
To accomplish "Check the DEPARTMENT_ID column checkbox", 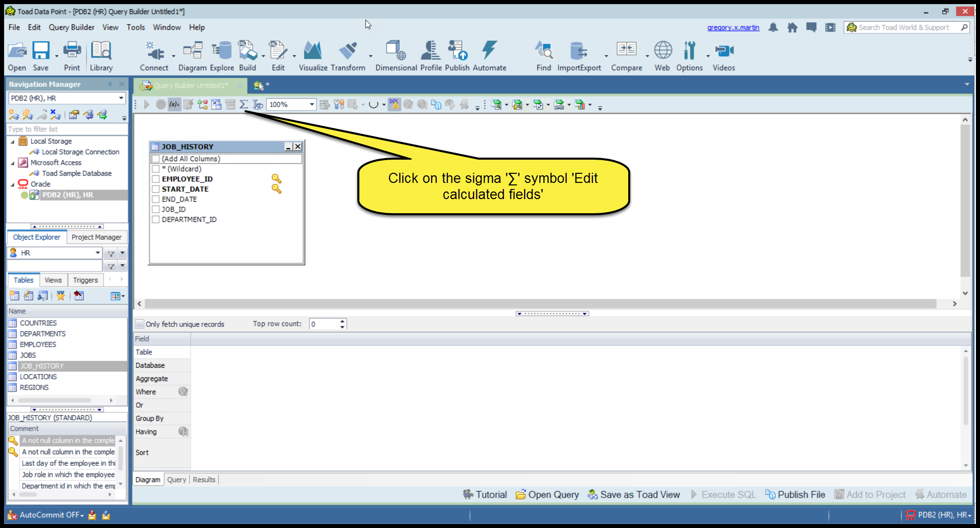I will click(156, 219).
